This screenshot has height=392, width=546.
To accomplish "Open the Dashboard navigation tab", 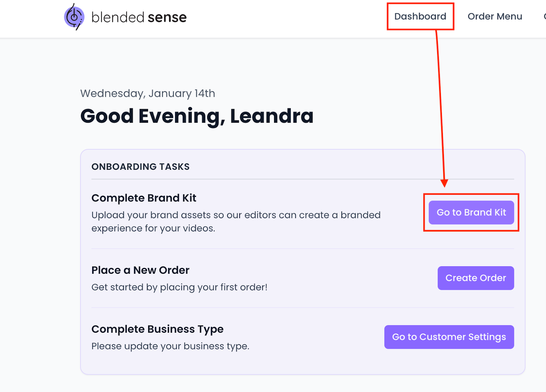I will point(420,16).
